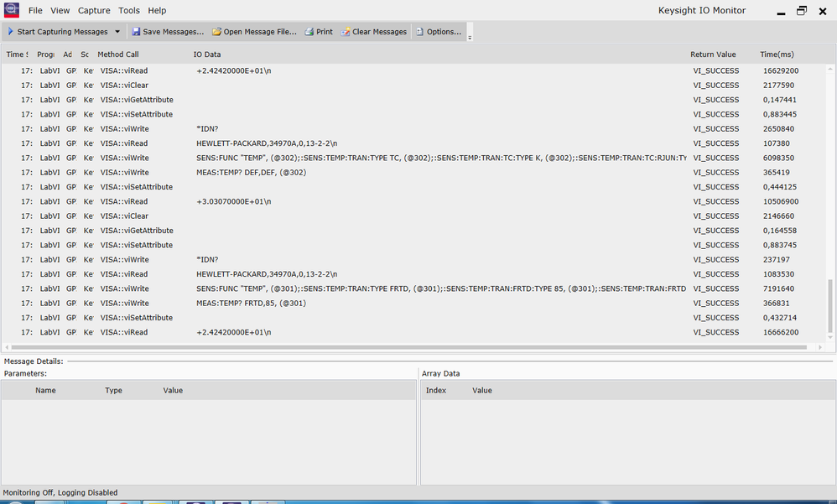Open the Start Capturing Messages dropdown arrow

click(117, 32)
